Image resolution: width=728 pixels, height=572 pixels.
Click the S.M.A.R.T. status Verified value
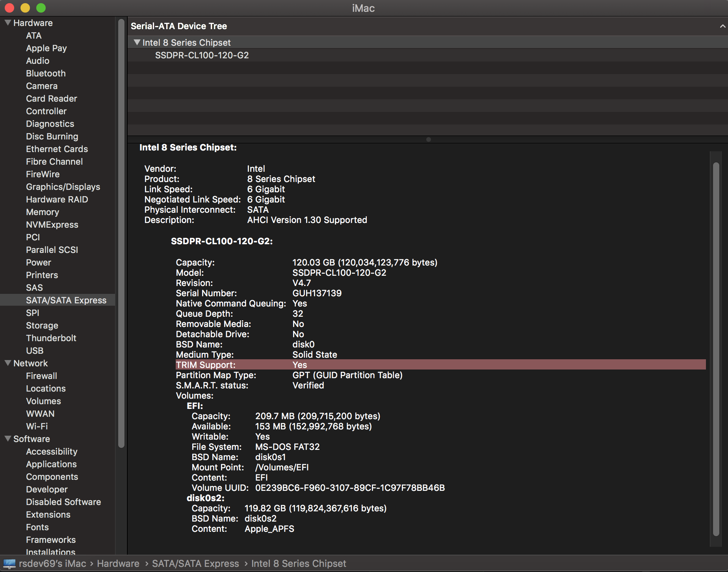308,385
